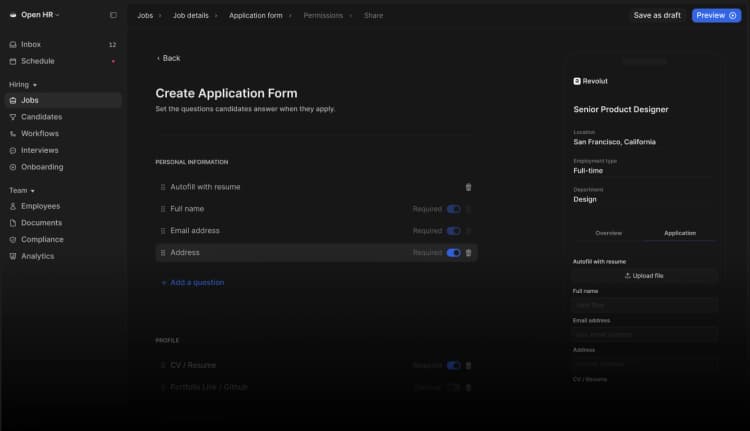Click the Address preview input field
The width and height of the screenshot is (750, 431).
click(x=644, y=364)
